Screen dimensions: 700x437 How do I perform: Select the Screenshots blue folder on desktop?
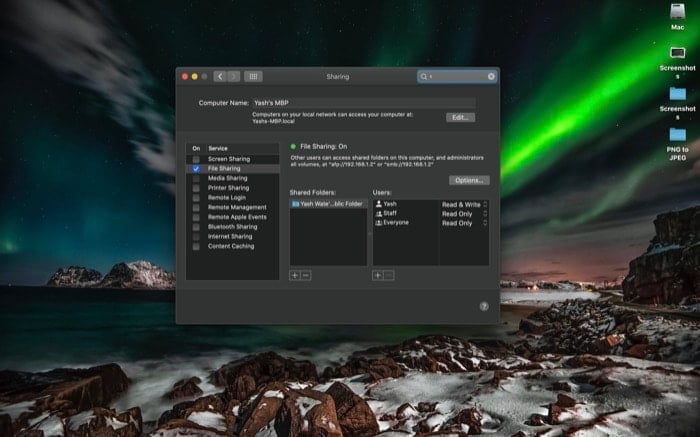(677, 94)
